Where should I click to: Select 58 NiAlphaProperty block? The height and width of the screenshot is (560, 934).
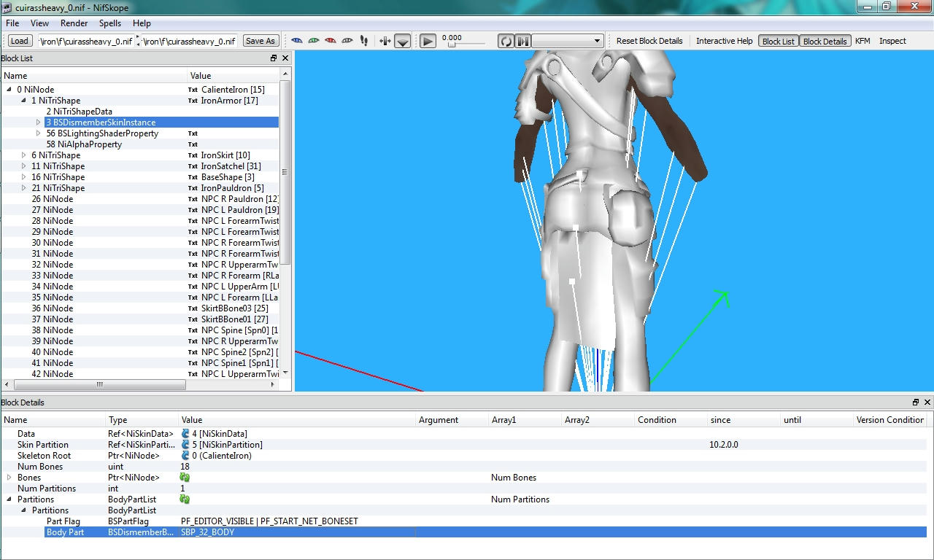84,144
